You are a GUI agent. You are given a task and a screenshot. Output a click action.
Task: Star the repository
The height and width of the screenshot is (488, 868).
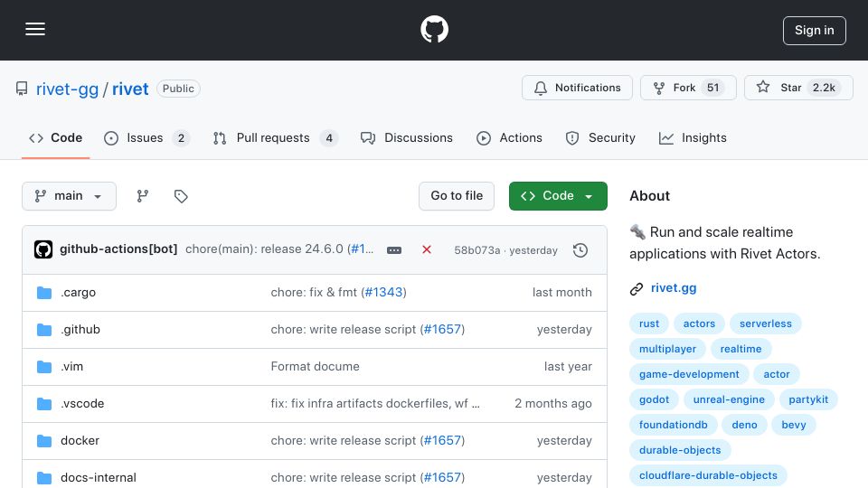(x=798, y=88)
